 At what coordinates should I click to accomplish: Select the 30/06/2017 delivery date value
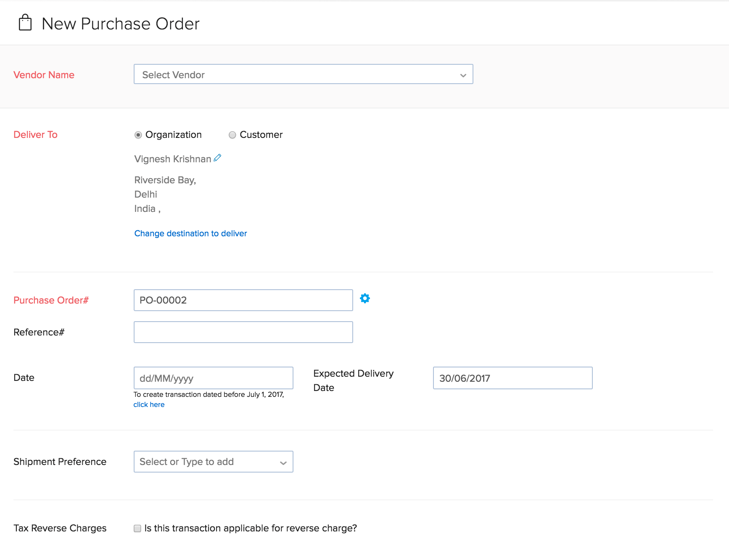point(512,378)
